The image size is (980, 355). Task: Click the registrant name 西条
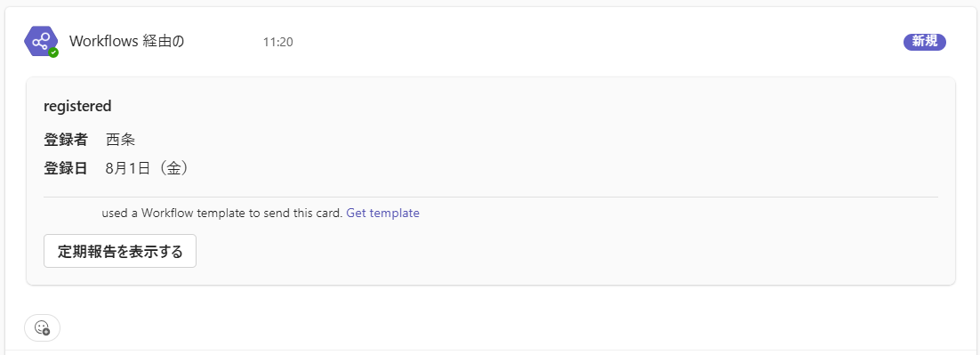(x=121, y=140)
